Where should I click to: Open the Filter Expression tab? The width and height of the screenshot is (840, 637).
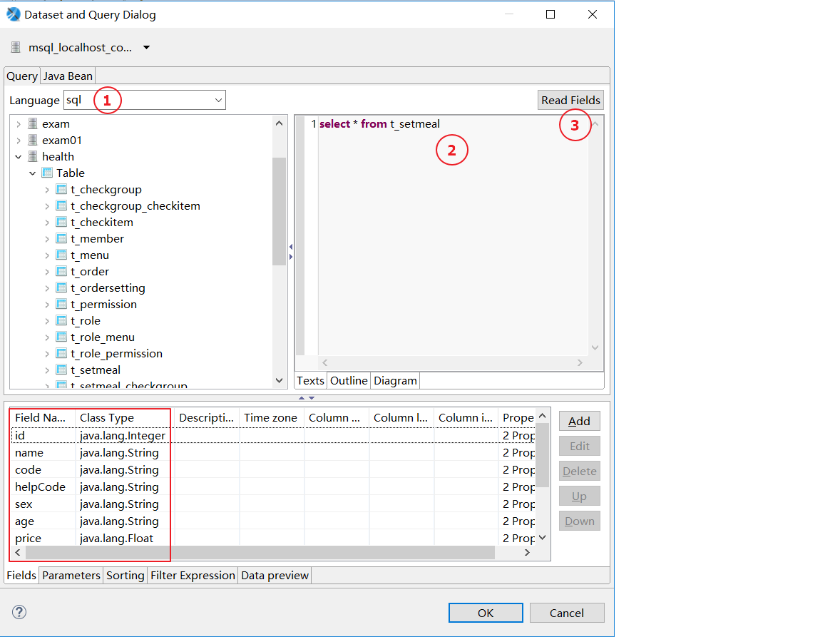[x=193, y=576]
